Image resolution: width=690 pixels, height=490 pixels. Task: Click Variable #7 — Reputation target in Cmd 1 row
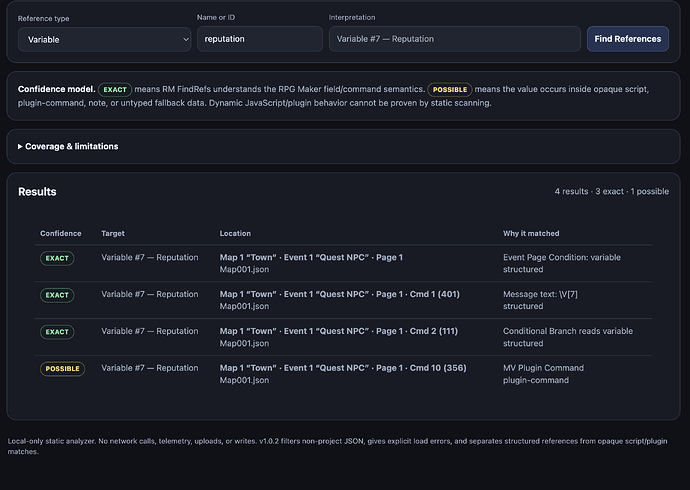pos(150,294)
